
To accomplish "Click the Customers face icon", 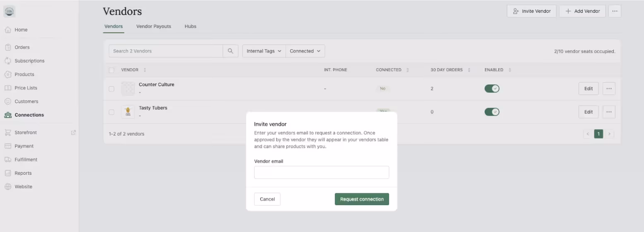I will [8, 101].
